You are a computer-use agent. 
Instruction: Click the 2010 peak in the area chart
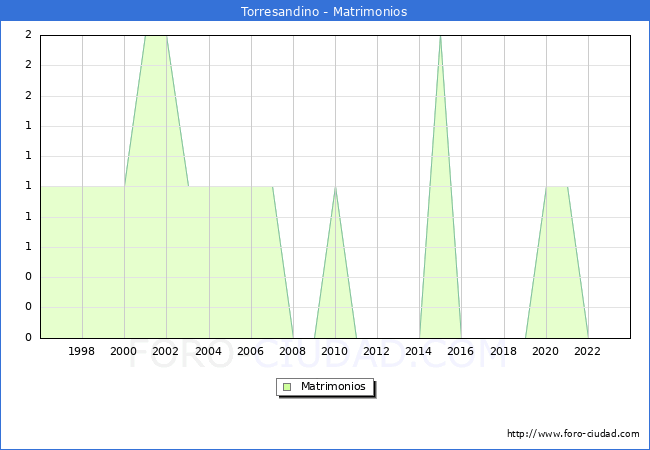(x=335, y=188)
